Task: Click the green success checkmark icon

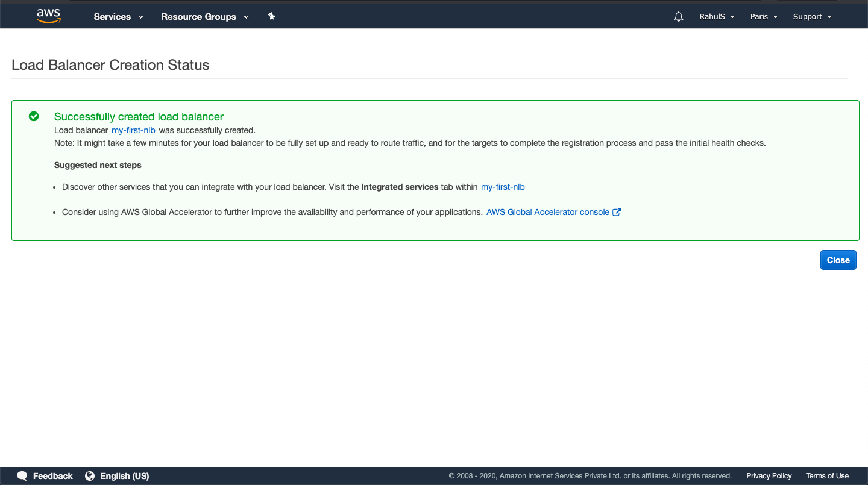Action: coord(34,116)
